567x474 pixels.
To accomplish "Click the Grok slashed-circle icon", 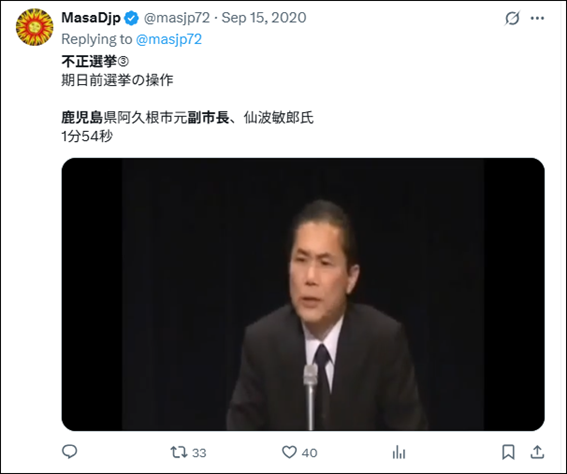I will tap(512, 18).
